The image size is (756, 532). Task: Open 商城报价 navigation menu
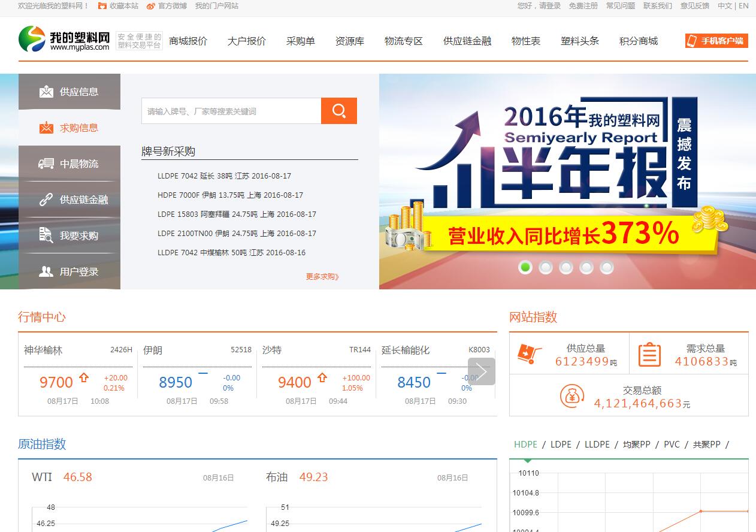point(188,41)
